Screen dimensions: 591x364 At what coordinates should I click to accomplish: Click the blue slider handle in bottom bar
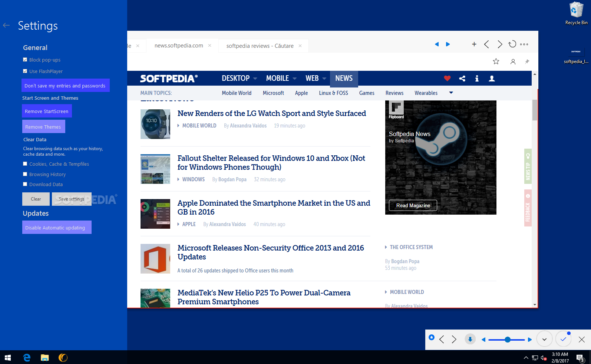508,340
